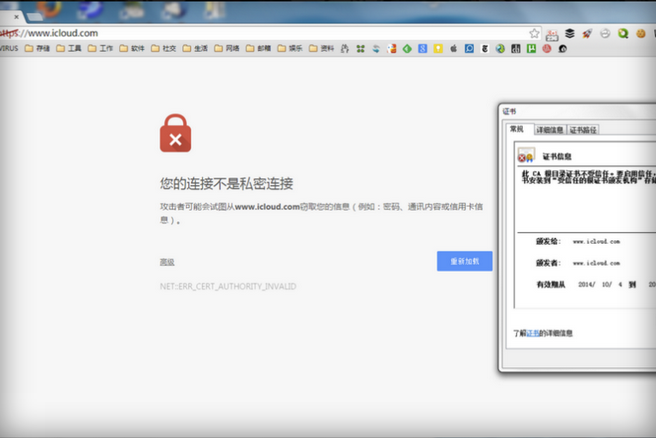Image resolution: width=656 pixels, height=438 pixels.
Task: Bookmark this page with the star icon
Action: (x=534, y=33)
